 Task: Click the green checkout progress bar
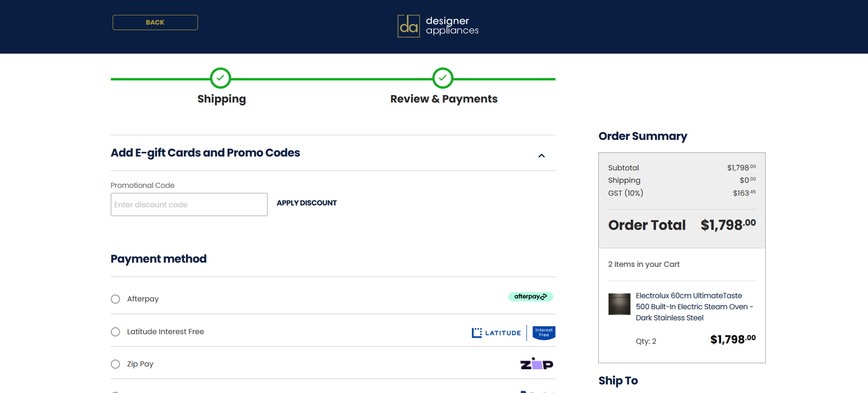click(x=332, y=79)
